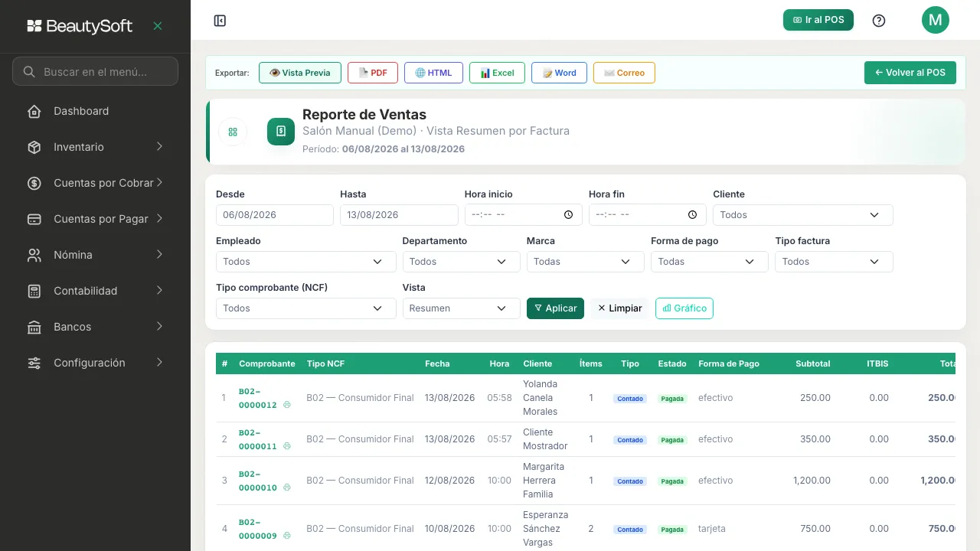
Task: Click the Bancos building icon
Action: (x=34, y=327)
